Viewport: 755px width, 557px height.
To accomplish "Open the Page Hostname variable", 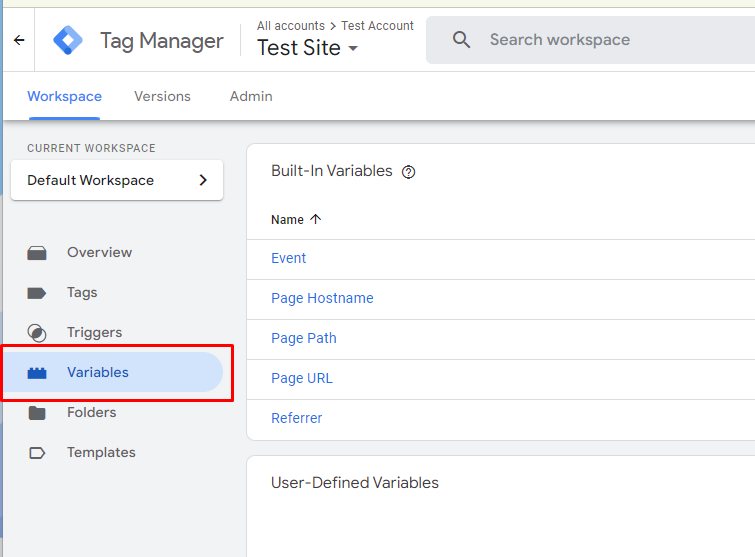I will coord(322,298).
